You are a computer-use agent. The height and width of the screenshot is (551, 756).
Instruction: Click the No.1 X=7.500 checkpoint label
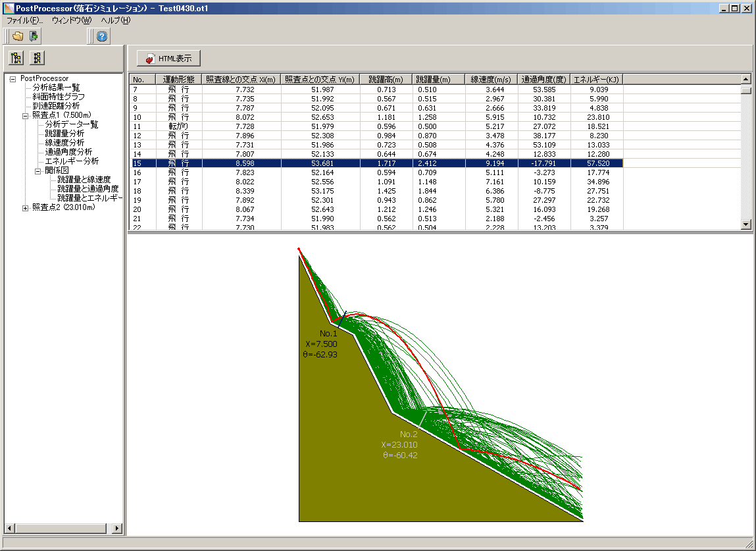point(321,344)
